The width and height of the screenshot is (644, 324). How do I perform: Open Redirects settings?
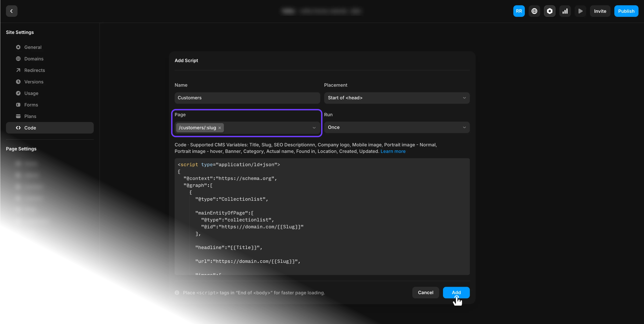pyautogui.click(x=50, y=70)
